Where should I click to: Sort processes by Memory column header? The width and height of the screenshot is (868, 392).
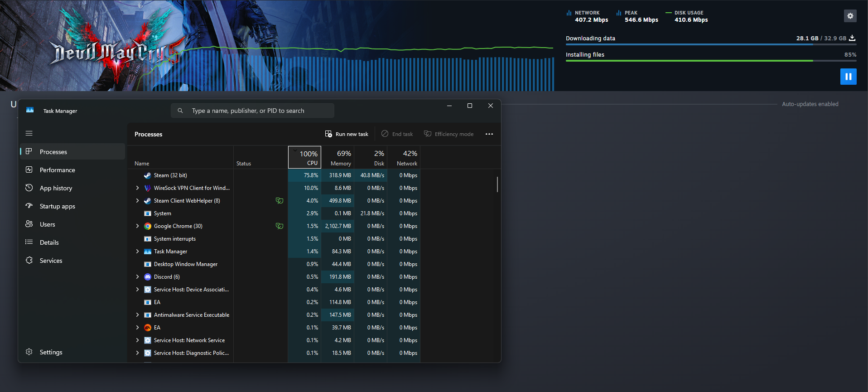[x=338, y=157]
